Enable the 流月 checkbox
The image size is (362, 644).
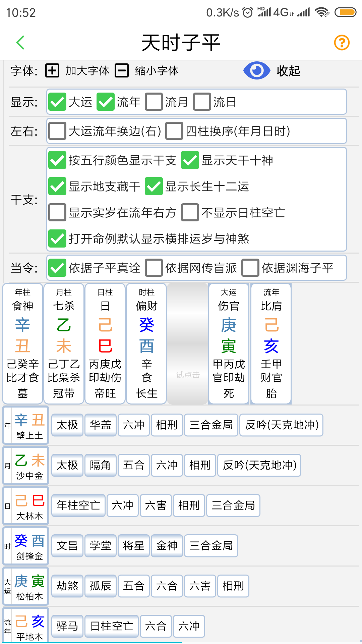click(x=154, y=102)
